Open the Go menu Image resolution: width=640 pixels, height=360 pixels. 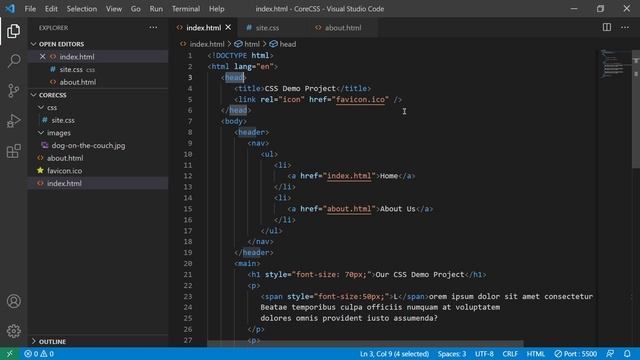[136, 9]
